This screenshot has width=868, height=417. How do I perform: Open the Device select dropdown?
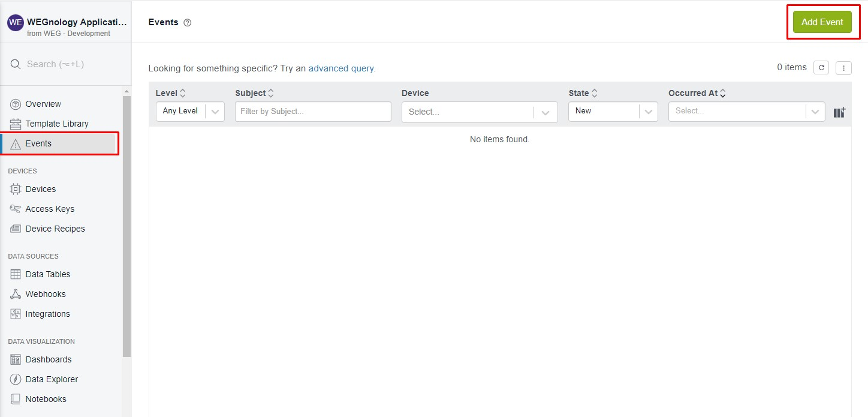point(480,112)
